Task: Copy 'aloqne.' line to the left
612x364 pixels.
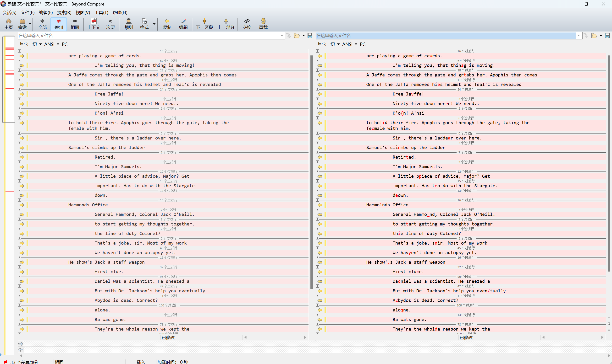Action: (320, 310)
